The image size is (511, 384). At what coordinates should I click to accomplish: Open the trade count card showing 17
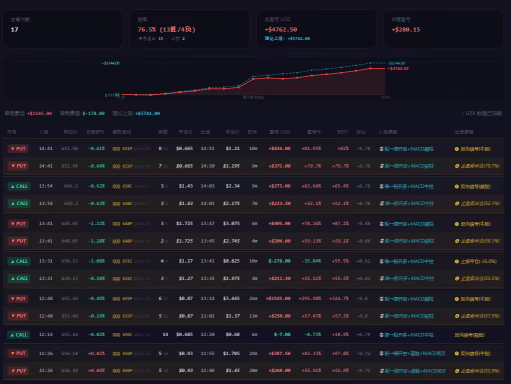[x=63, y=29]
